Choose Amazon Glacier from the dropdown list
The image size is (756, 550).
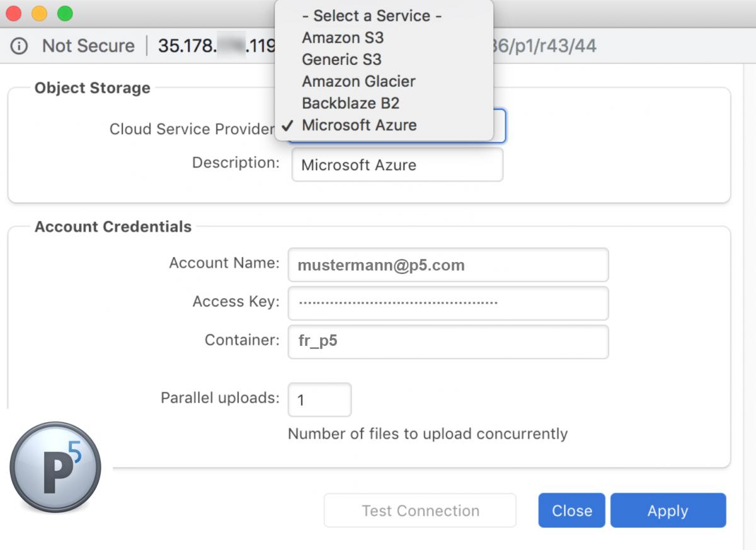[x=358, y=81]
